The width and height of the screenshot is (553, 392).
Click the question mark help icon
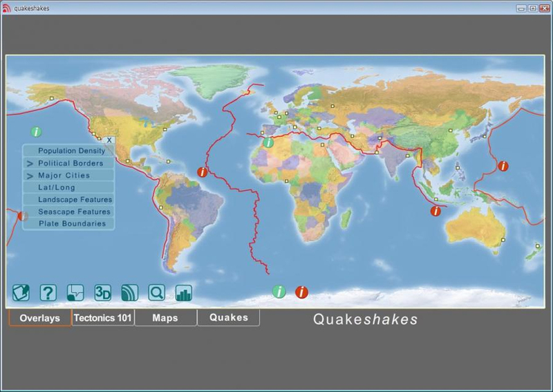click(48, 292)
